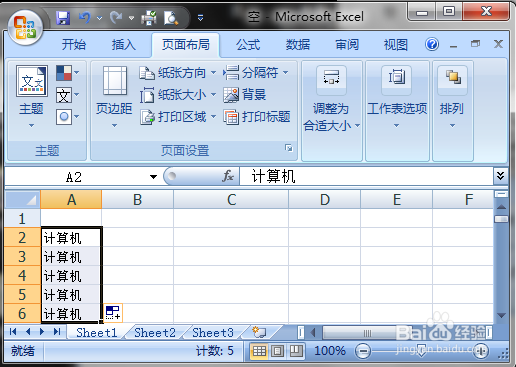Open theme colors dropdown

pos(68,73)
